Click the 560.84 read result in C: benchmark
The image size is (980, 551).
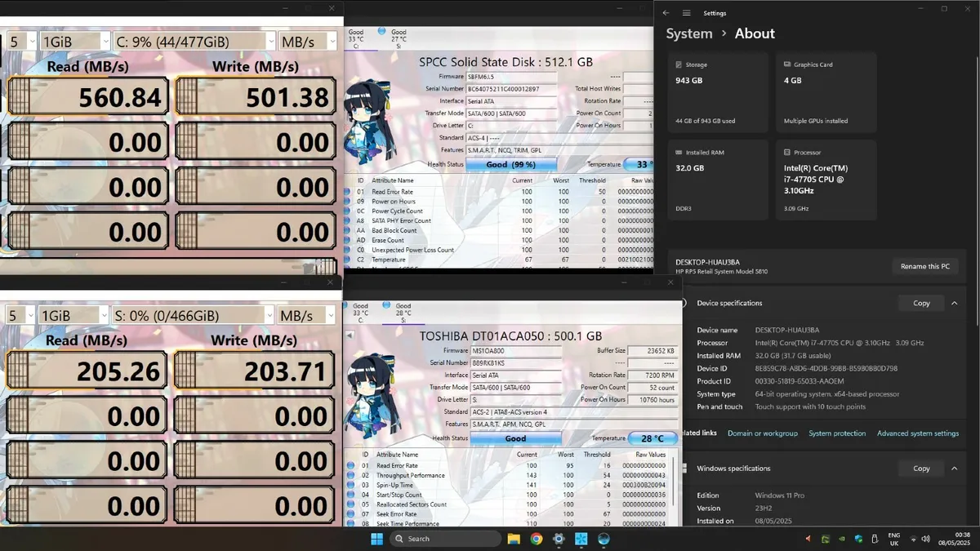click(88, 98)
